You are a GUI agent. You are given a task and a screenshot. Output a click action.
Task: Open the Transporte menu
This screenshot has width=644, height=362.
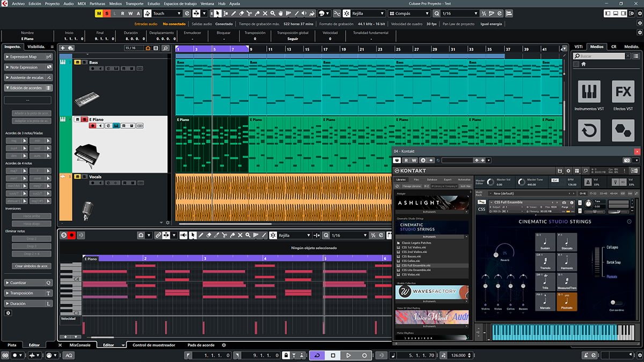point(134,3)
